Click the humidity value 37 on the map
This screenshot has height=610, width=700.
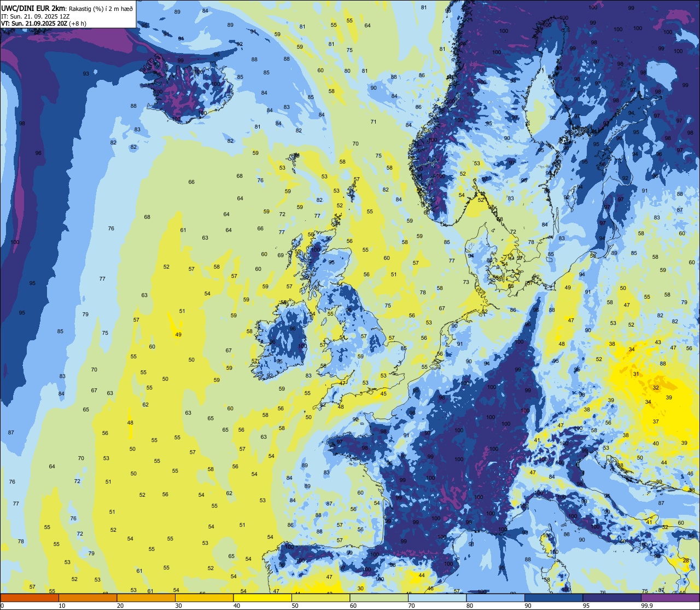click(656, 421)
